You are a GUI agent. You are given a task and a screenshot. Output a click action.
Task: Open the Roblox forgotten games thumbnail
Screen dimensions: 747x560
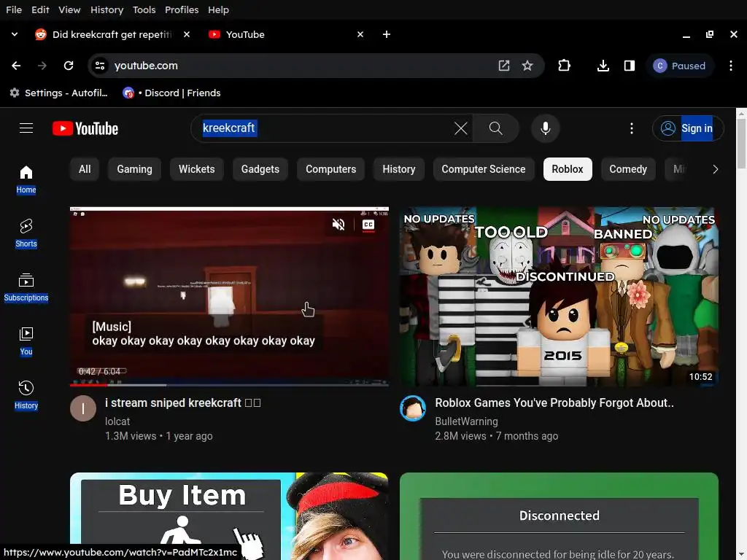pyautogui.click(x=559, y=296)
